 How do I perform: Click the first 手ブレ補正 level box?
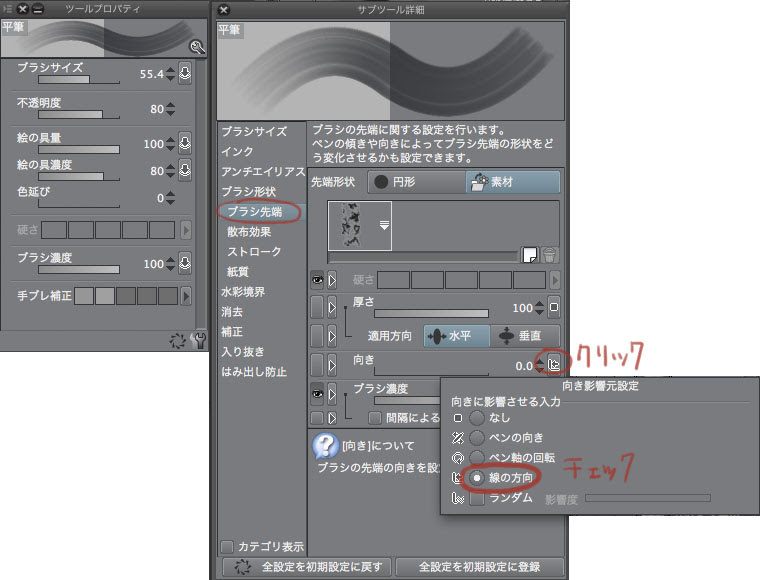pos(84,296)
